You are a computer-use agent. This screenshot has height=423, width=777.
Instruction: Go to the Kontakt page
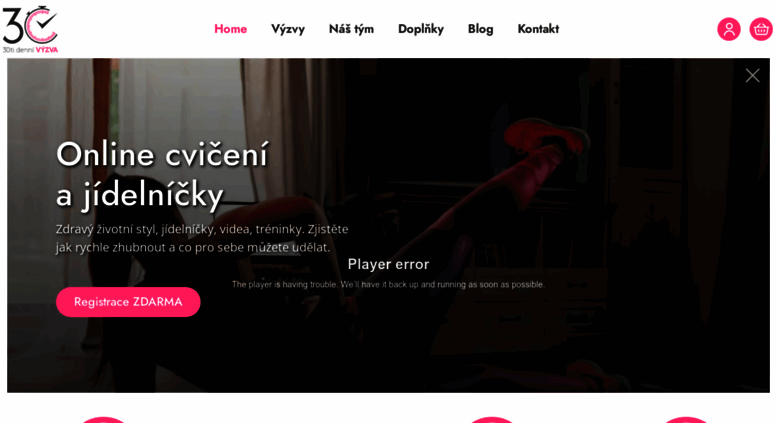(538, 29)
